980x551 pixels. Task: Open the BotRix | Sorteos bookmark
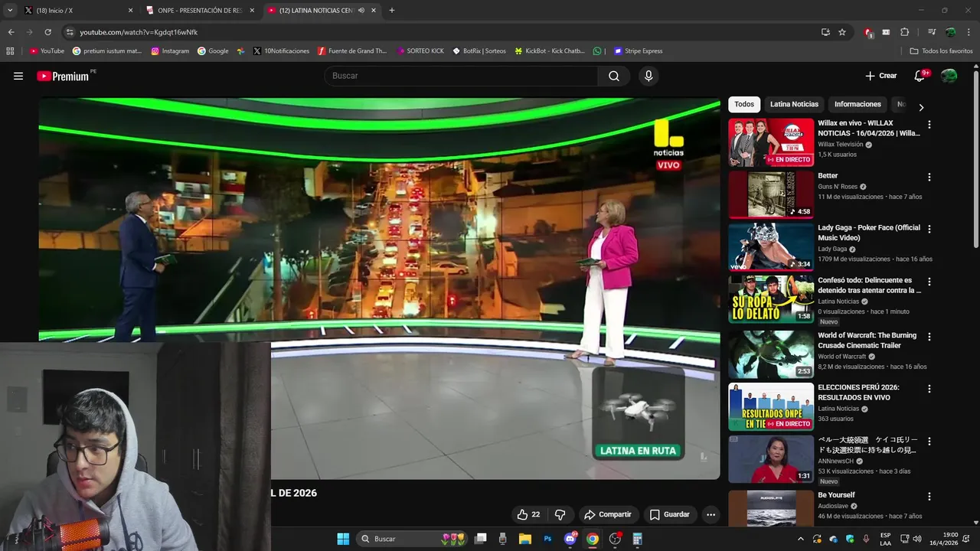[479, 51]
